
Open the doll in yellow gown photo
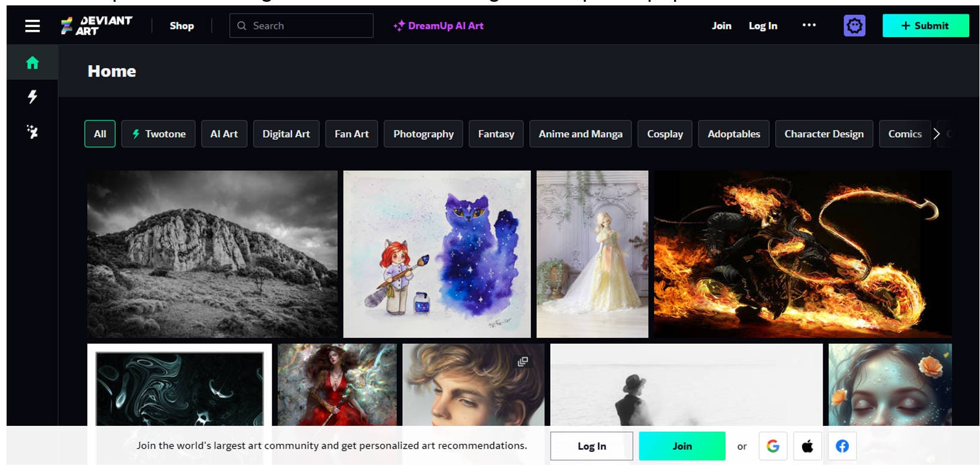click(592, 254)
